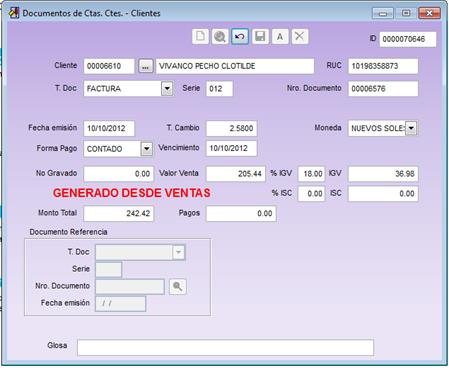Select the Monto Total field 242.42

point(119,213)
